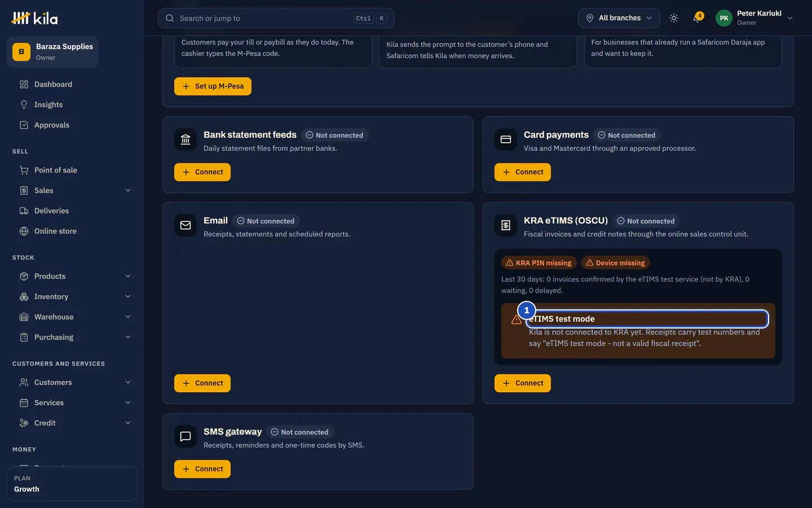Click the search magnifier icon
Screen dimensions: 812x508
click(170, 18)
